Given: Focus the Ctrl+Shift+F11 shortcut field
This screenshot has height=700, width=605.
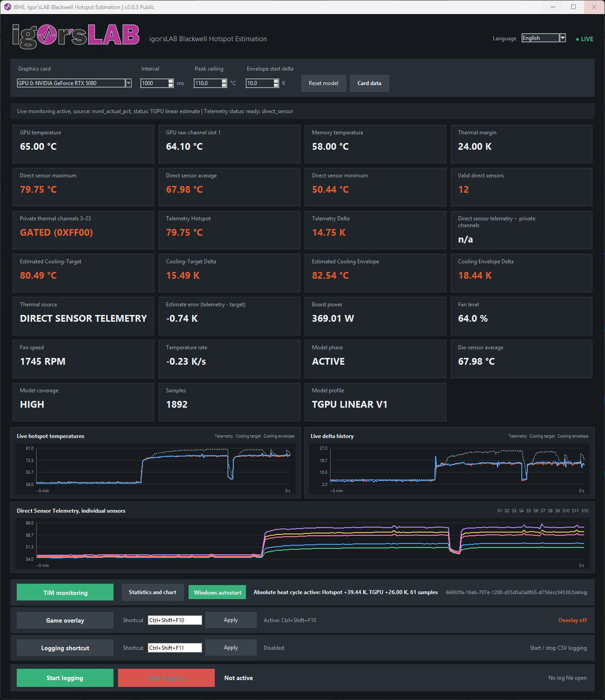Looking at the screenshot, I should [x=175, y=648].
